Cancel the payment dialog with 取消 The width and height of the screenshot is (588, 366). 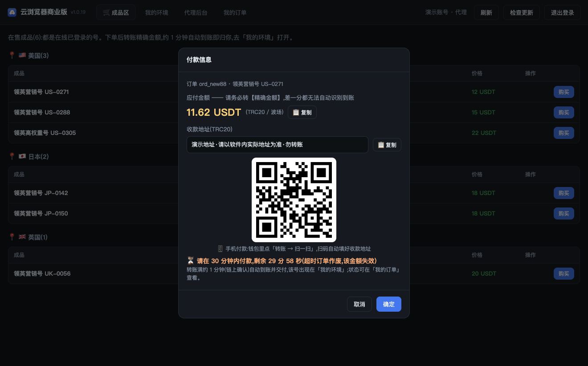pos(359,304)
